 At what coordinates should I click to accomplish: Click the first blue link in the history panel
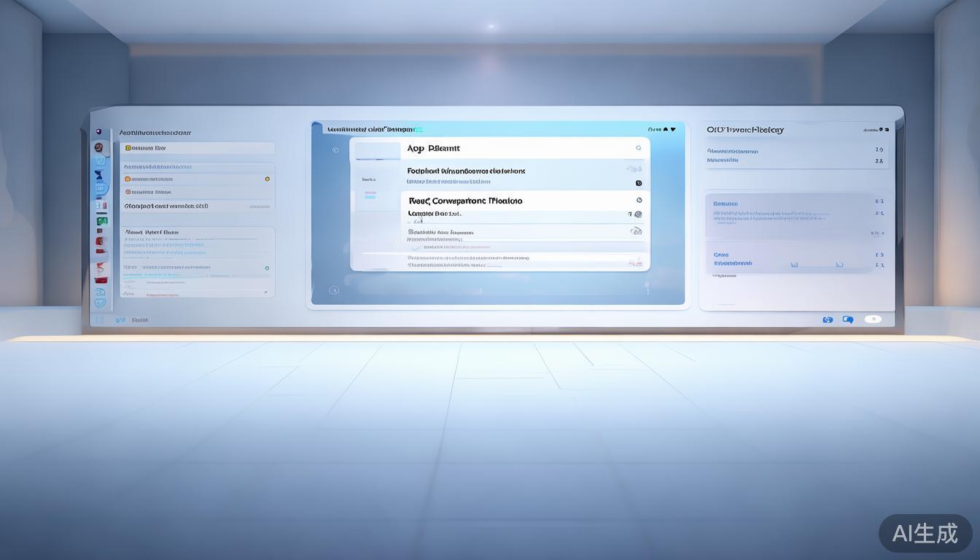732,152
